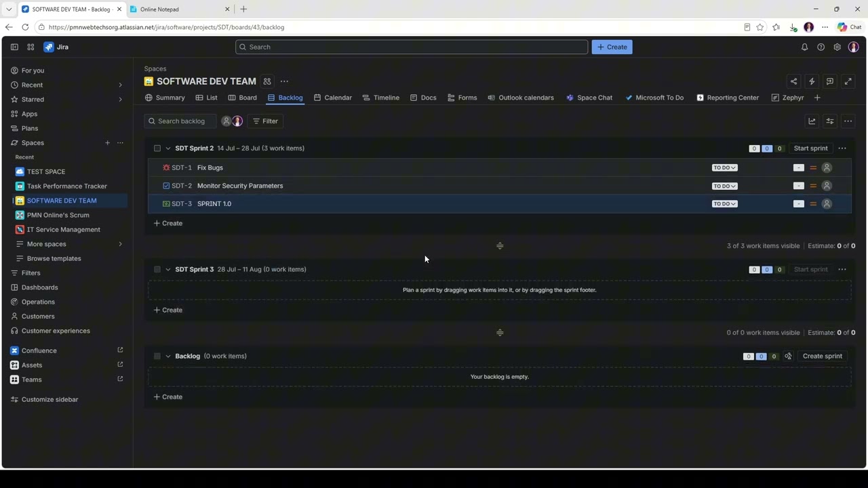Open backlog more actions ellipsis
Screen dimensions: 868x488
848,121
